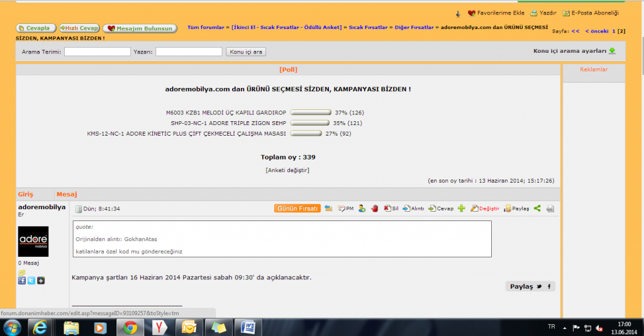Edit the post with Değiştir
The width and height of the screenshot is (644, 336).
click(x=485, y=209)
